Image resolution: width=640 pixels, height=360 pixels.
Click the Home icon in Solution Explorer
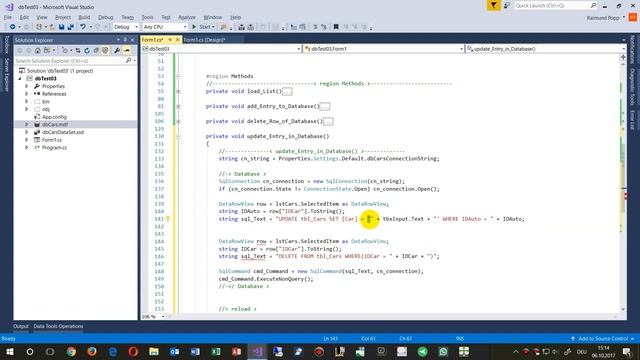tap(38, 51)
